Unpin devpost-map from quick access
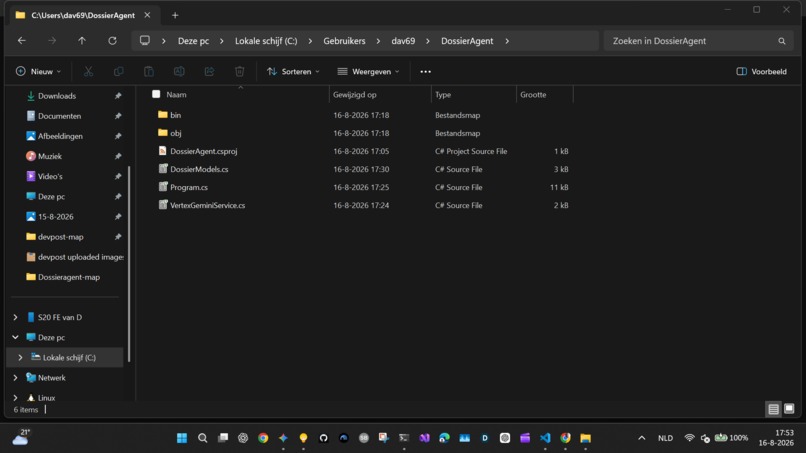The image size is (806, 453). (118, 237)
